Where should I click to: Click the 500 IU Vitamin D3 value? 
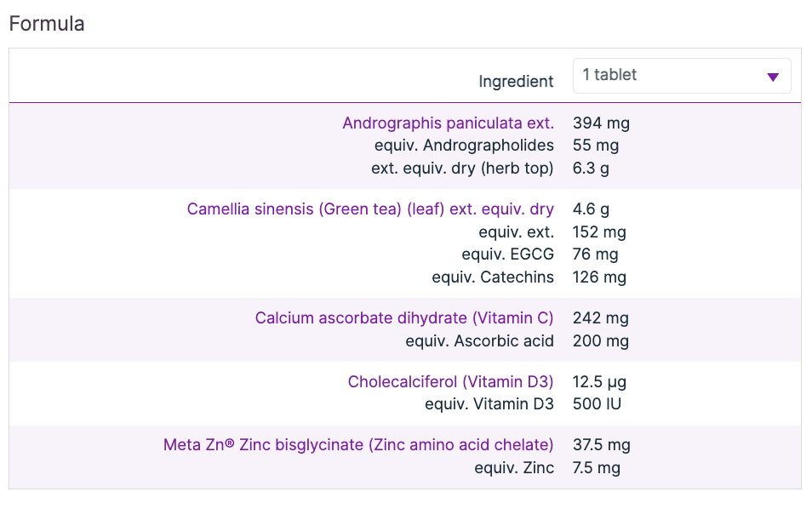(597, 404)
